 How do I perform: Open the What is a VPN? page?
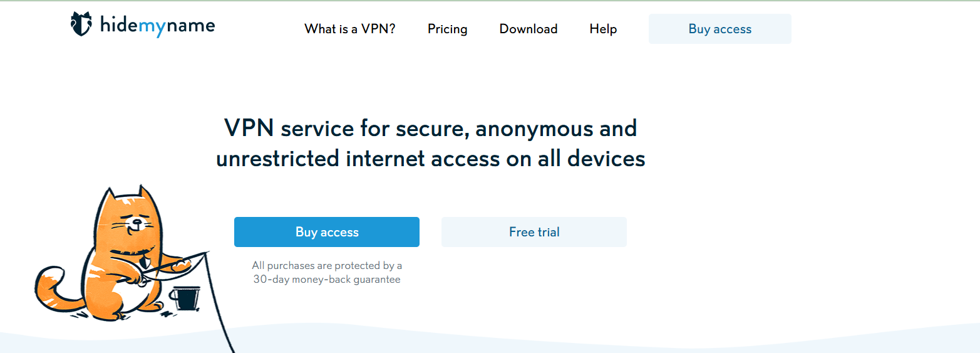pos(350,29)
